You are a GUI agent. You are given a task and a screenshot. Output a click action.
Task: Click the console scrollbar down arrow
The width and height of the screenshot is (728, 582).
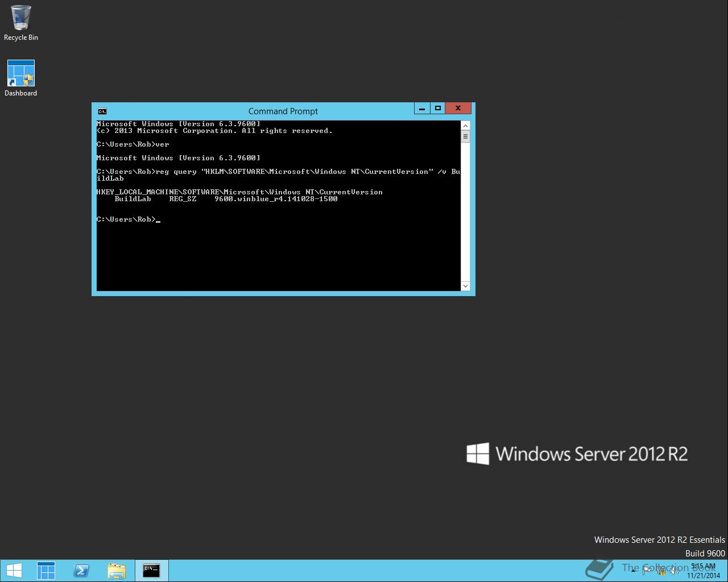tap(465, 286)
